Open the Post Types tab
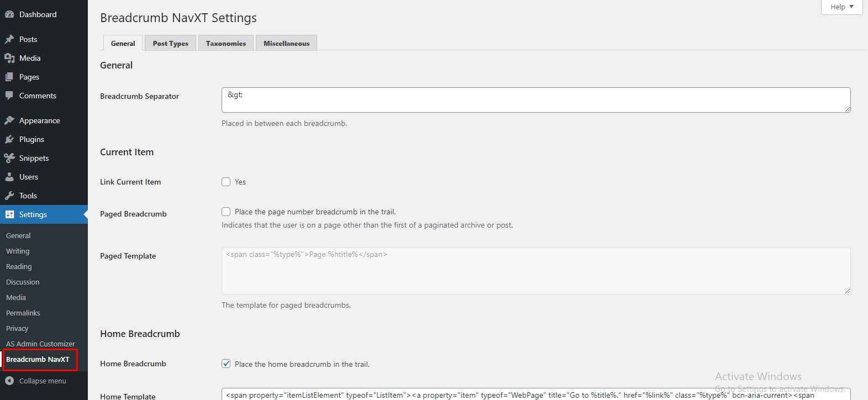 [170, 43]
